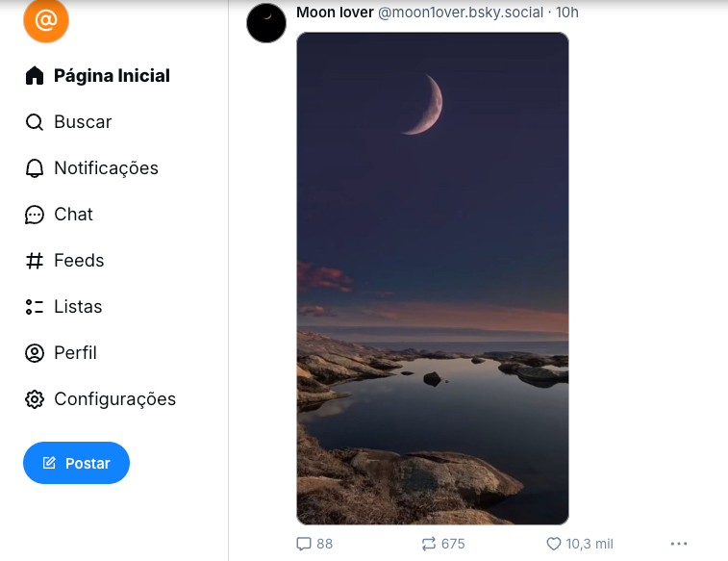Open the Moon lover display name link
This screenshot has height=561, width=728.
[x=335, y=13]
